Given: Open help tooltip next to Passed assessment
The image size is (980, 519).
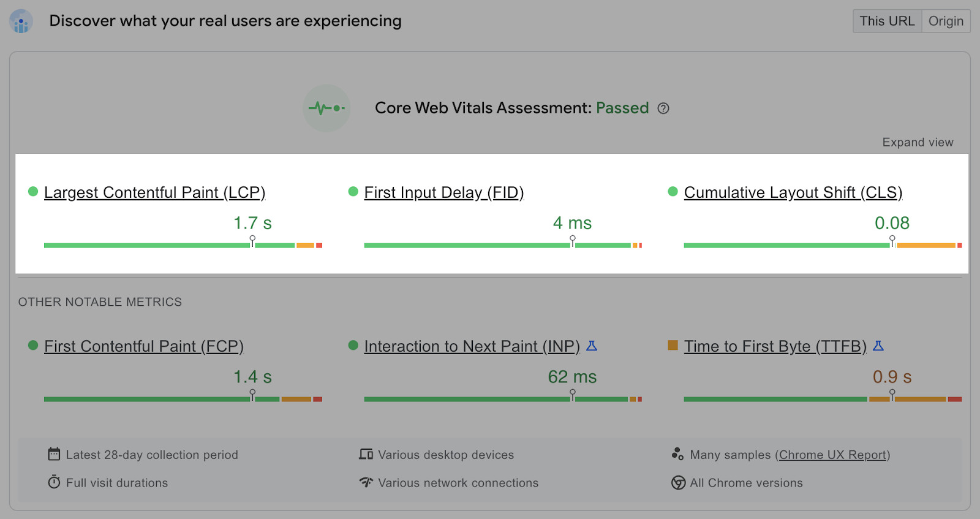Looking at the screenshot, I should (663, 108).
